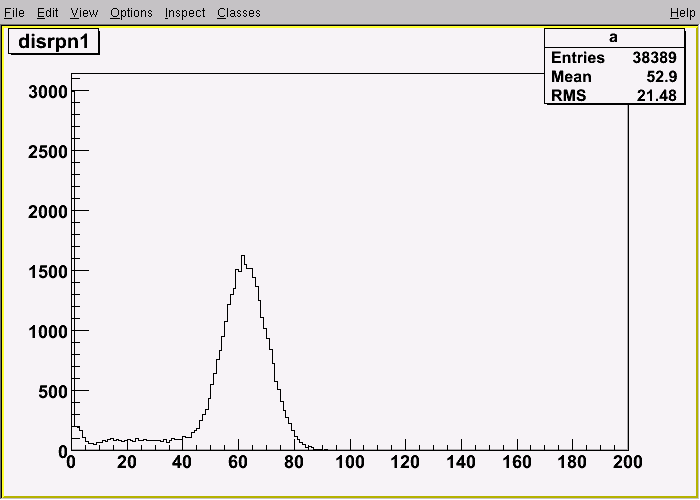Click the y-axis label 1500
The image size is (700, 500).
(48, 272)
